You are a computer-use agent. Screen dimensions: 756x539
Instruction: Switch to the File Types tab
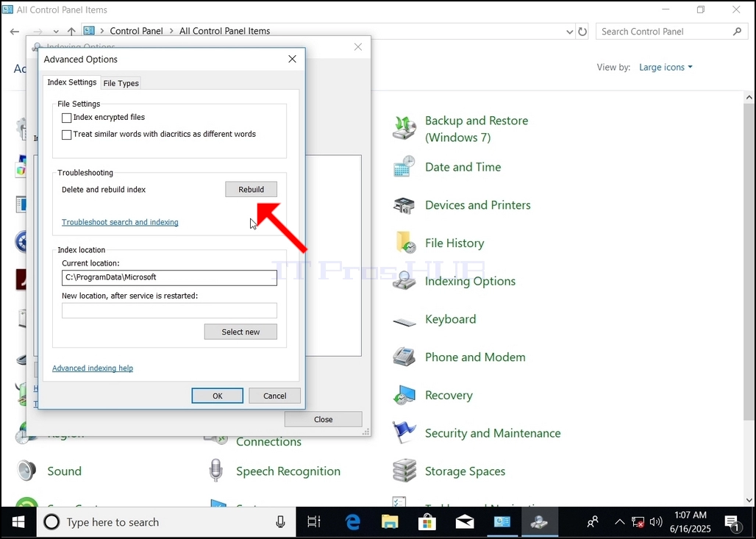(x=121, y=83)
